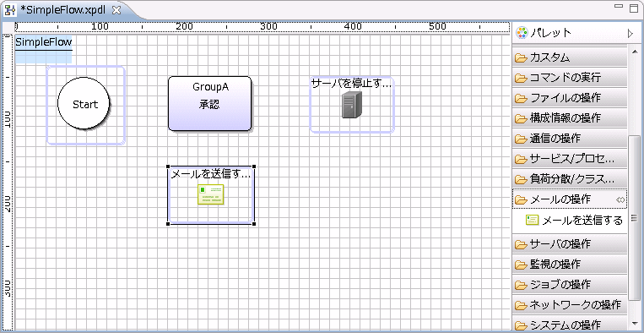Screen dimensions: 644x333
Task: Click the メールを送信する palette mail icon
Action: pyautogui.click(x=533, y=220)
